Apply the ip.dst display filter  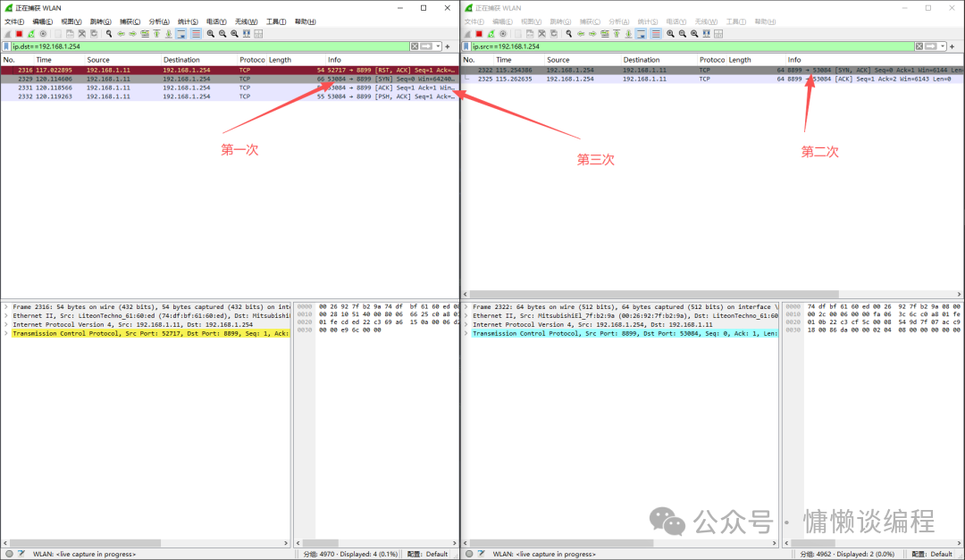[426, 46]
